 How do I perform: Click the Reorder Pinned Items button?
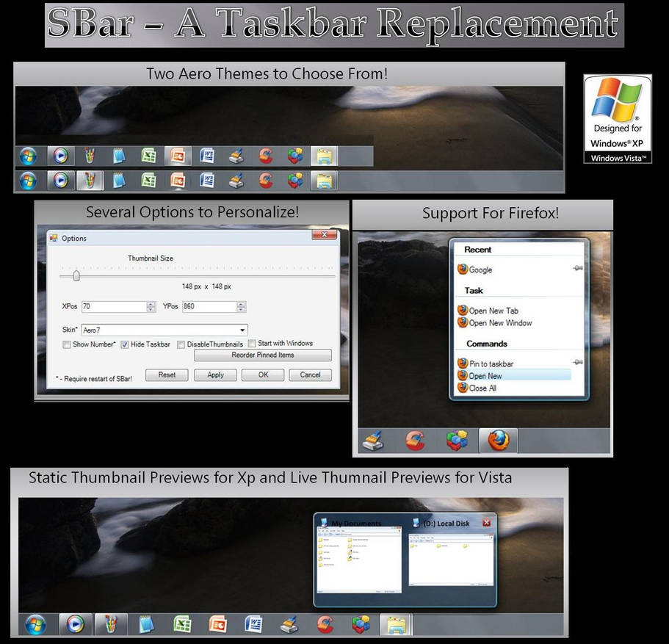(x=263, y=355)
